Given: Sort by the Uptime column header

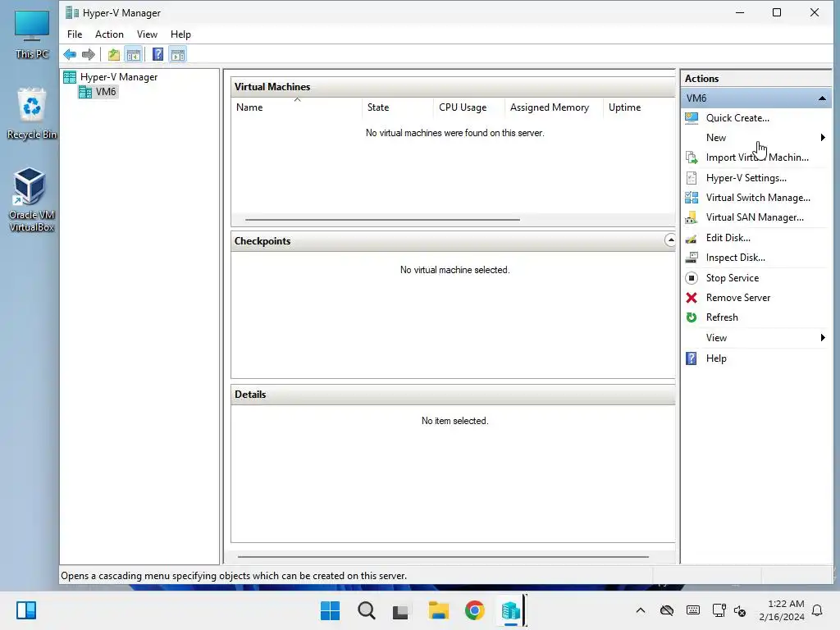Looking at the screenshot, I should [638, 107].
